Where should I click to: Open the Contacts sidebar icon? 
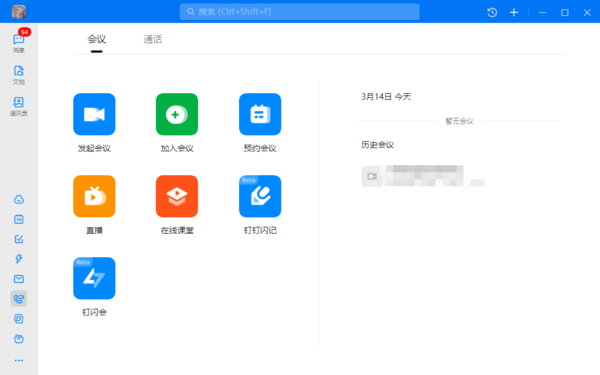[x=19, y=106]
